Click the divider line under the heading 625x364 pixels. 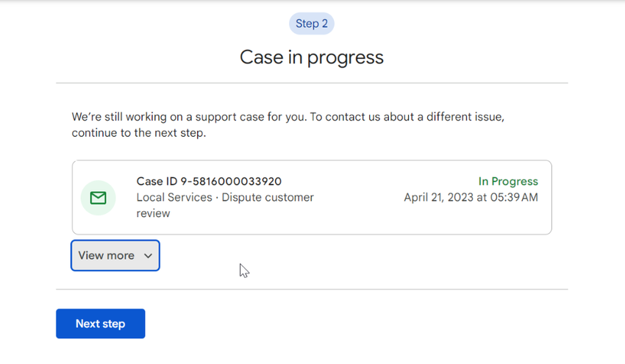pyautogui.click(x=312, y=83)
